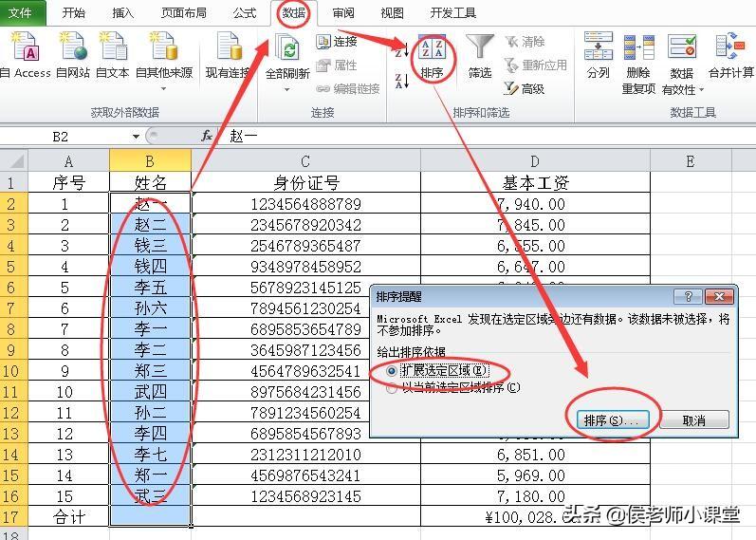This screenshot has height=540, width=756.
Task: Select row 17 header
Action: pyautogui.click(x=13, y=517)
